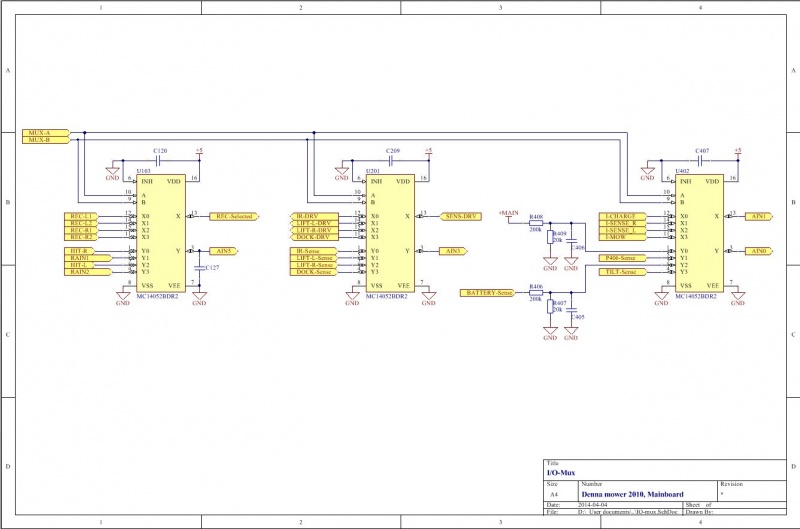The image size is (800, 529).
Task: Select resistor R408 next to +MAIN
Action: click(x=536, y=223)
